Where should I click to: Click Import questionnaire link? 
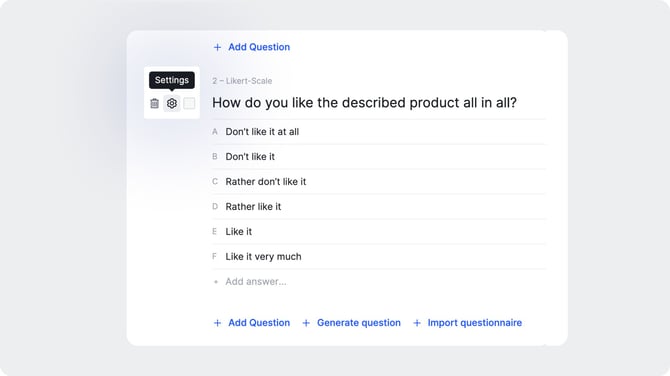coord(475,323)
